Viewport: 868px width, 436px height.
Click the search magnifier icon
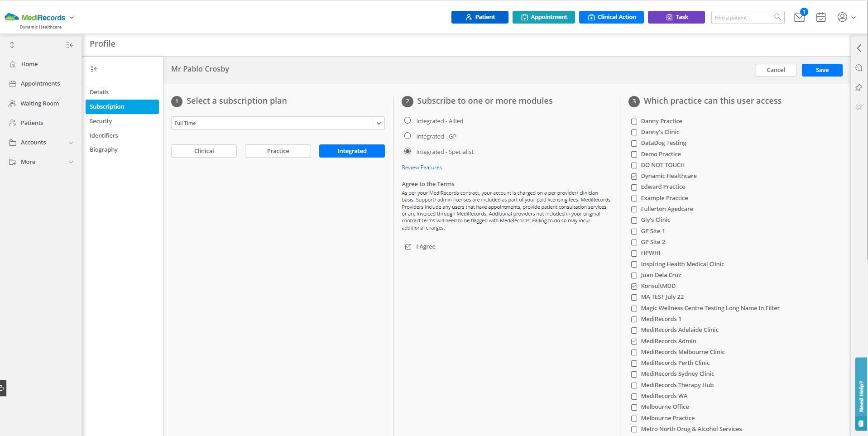pyautogui.click(x=777, y=17)
